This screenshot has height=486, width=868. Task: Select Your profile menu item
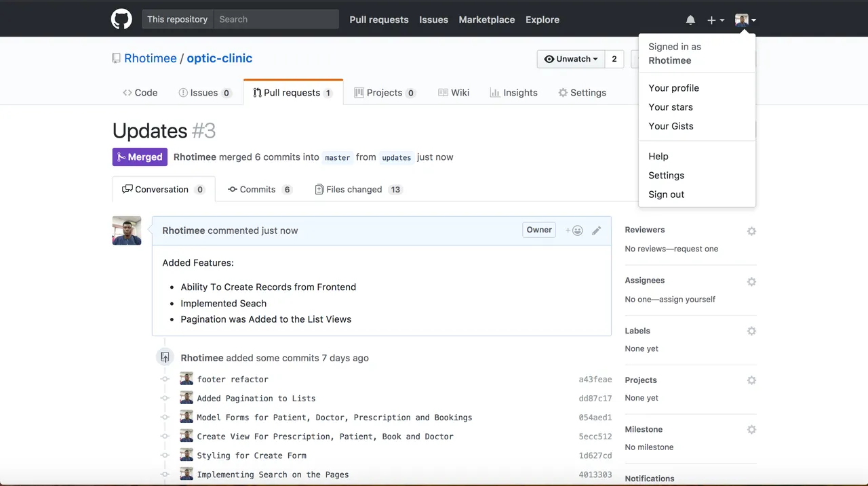point(697,88)
